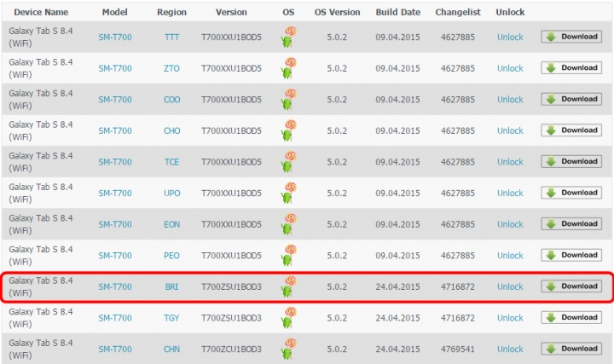Click the Android Lollipop icon in the TTT row
The height and width of the screenshot is (364, 614).
288,37
